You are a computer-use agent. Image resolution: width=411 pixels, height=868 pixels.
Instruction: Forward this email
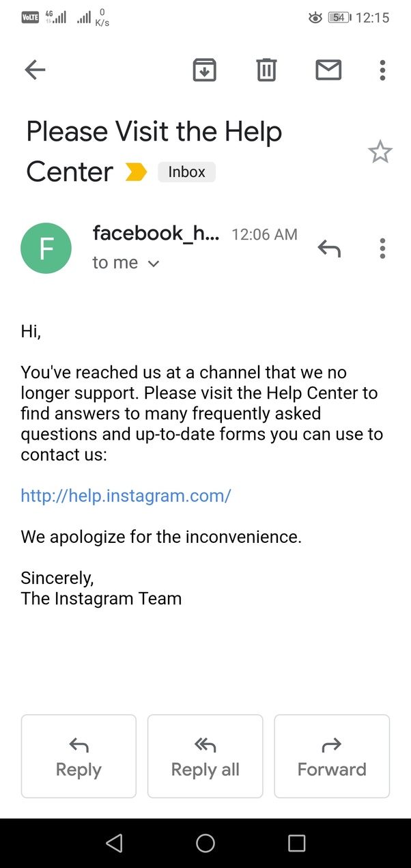point(332,756)
